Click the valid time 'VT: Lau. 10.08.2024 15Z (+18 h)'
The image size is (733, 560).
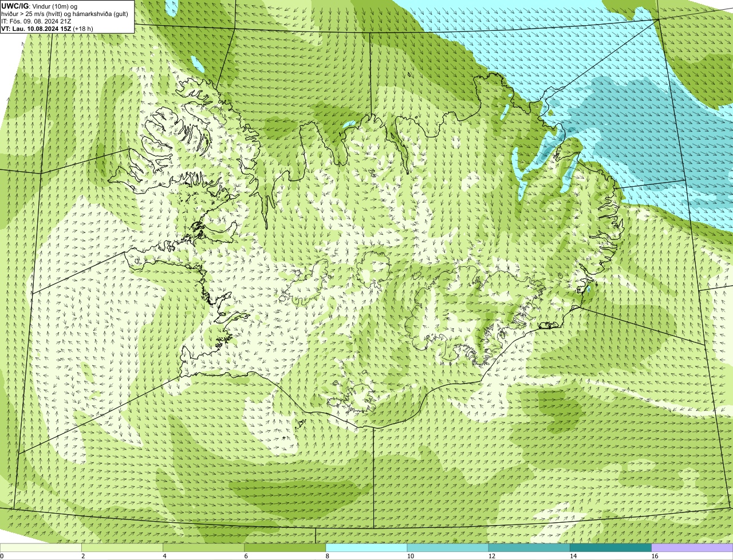point(47,29)
